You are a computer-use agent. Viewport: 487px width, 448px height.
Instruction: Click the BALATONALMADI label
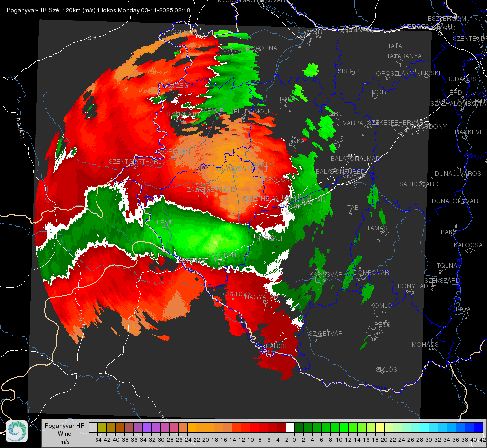click(x=356, y=159)
